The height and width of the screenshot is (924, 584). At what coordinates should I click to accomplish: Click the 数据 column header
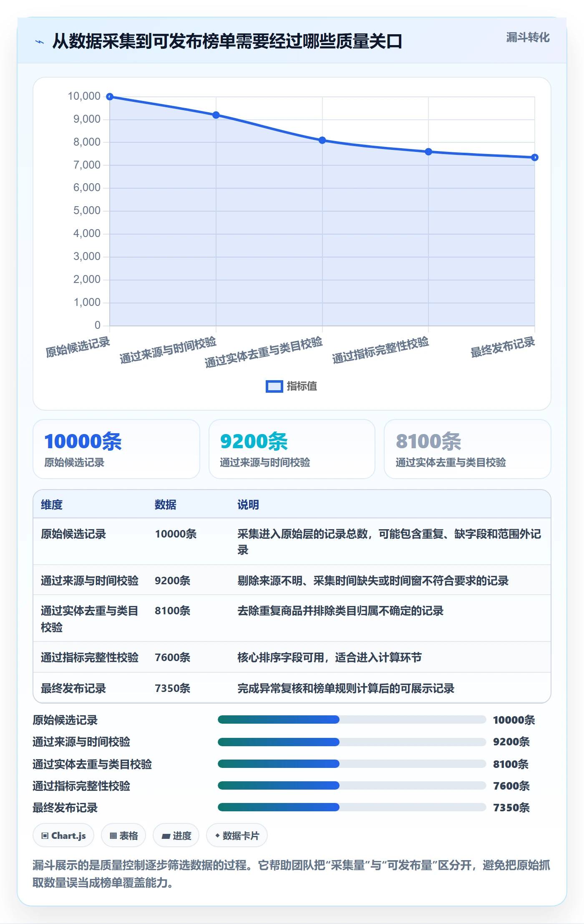166,505
